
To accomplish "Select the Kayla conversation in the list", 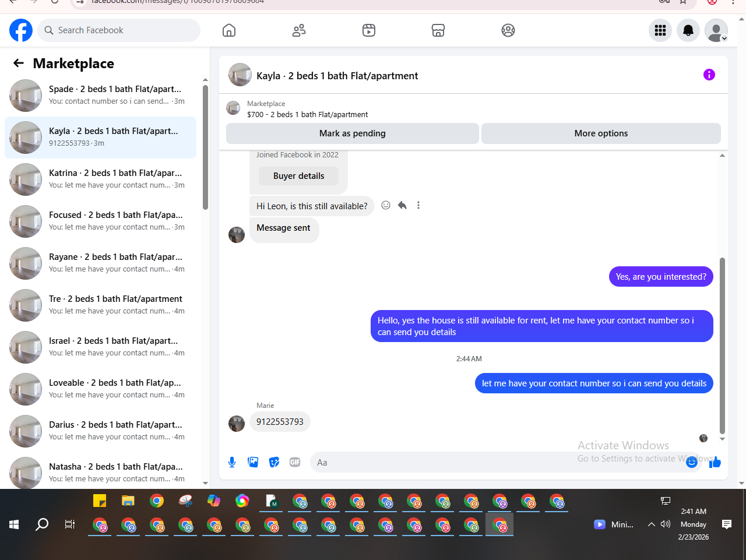I will [x=100, y=138].
